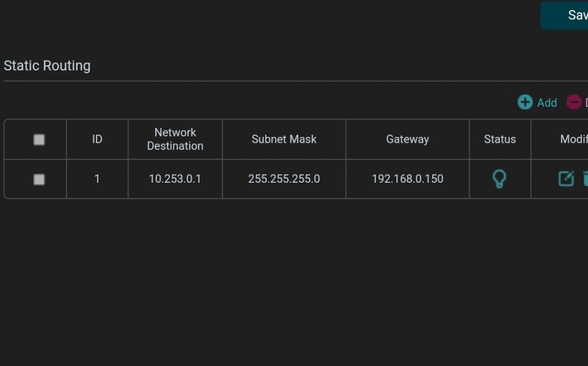588x366 pixels.
Task: Click the ID value 1 cell
Action: pos(97,179)
